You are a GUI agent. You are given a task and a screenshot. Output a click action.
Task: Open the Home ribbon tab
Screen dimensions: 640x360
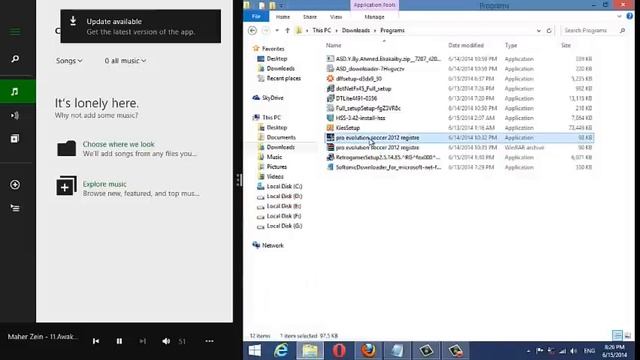[282, 17]
